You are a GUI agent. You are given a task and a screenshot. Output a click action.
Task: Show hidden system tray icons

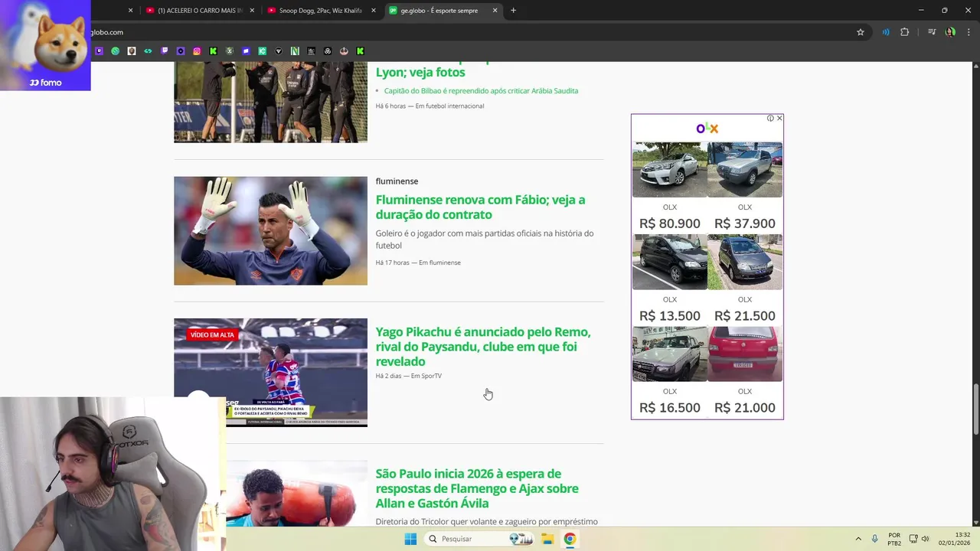click(858, 539)
